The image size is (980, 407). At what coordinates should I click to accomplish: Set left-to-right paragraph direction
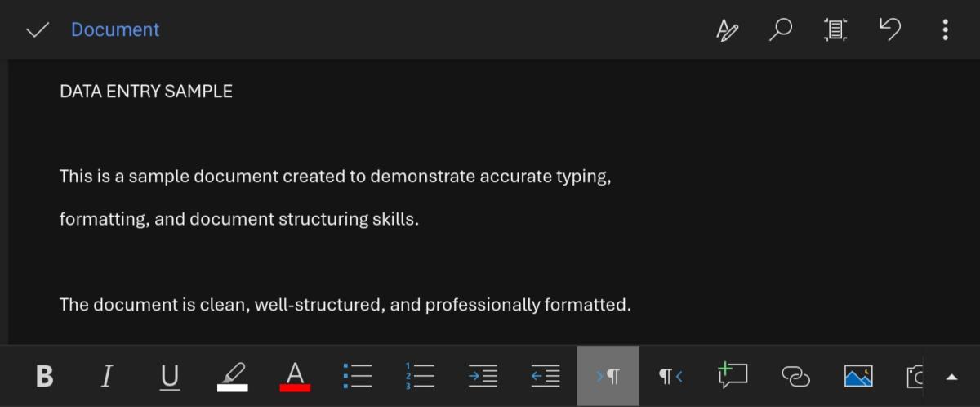(x=608, y=376)
